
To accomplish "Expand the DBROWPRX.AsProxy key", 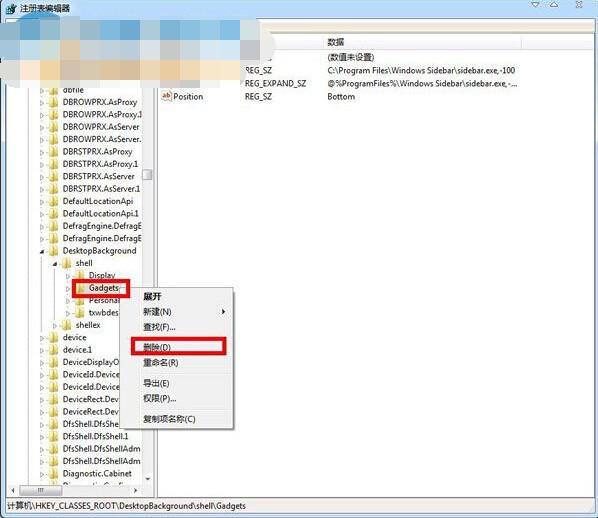I will [42, 103].
